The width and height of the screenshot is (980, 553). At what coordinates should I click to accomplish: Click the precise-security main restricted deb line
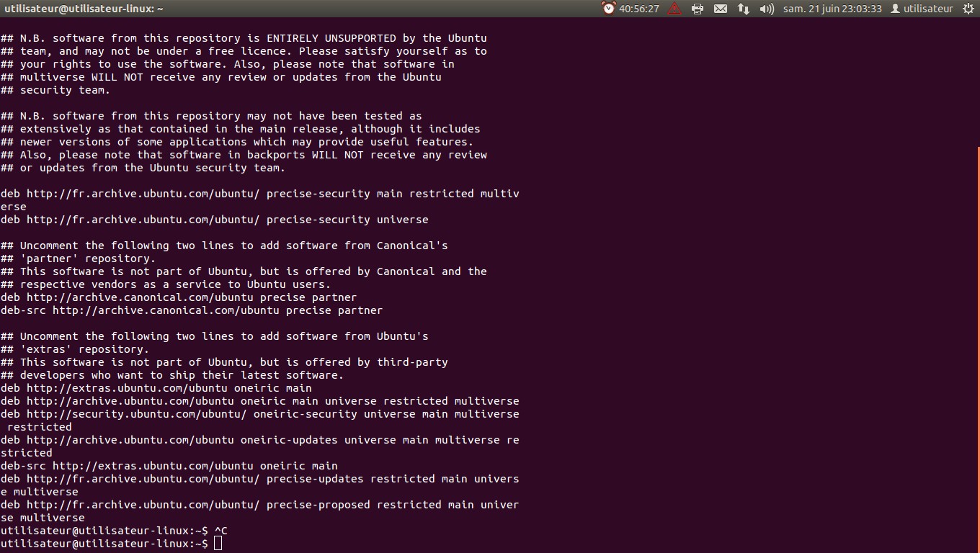pyautogui.click(x=259, y=200)
